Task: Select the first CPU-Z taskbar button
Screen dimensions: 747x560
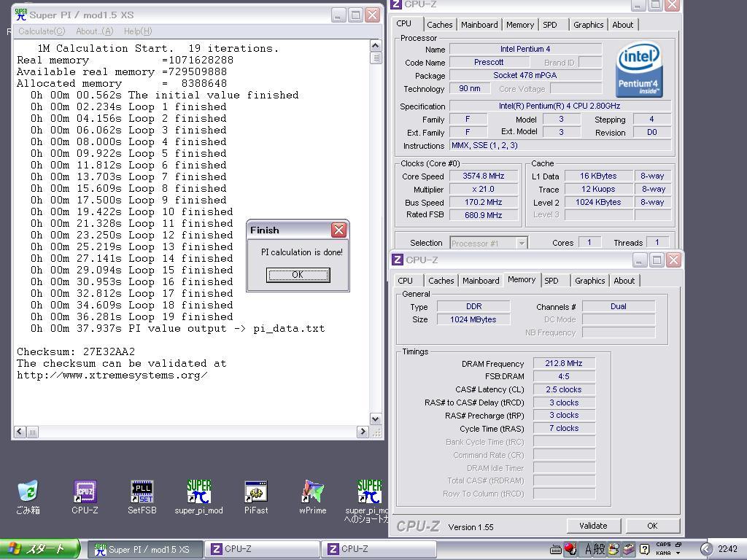Action: 262,549
